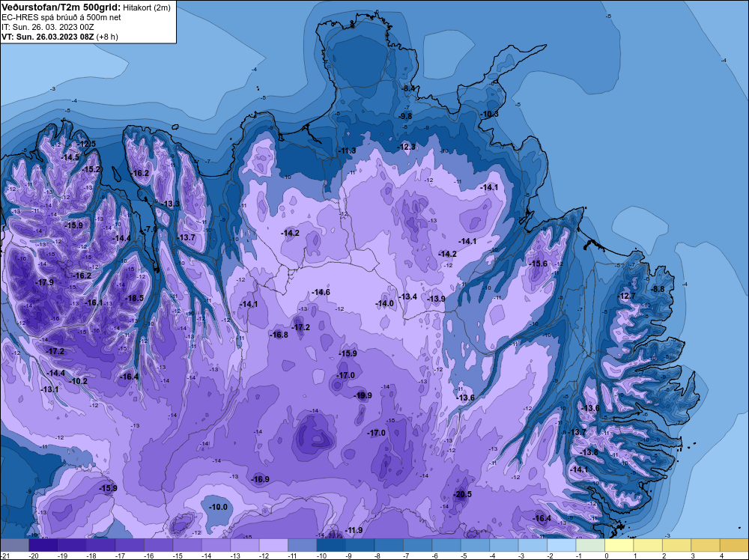The image size is (749, 560).
Task: Click the -16.8 temperature reading
Action: point(279,335)
